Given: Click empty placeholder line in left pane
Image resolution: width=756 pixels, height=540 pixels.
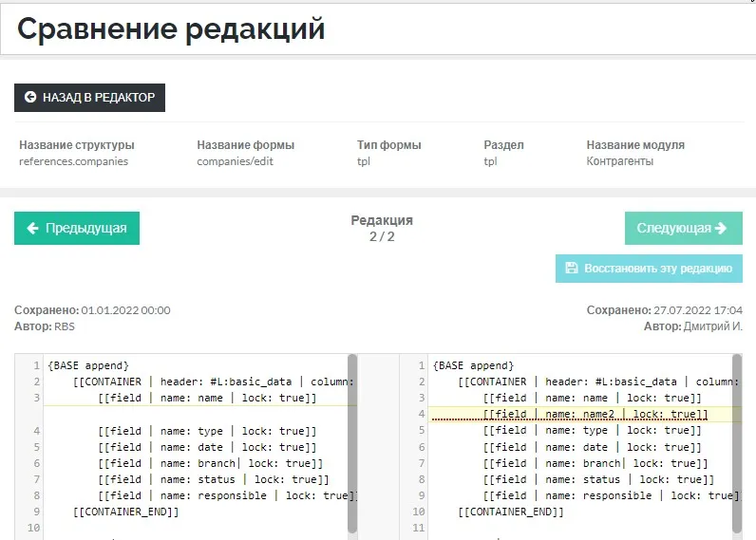Looking at the screenshot, I should point(190,415).
